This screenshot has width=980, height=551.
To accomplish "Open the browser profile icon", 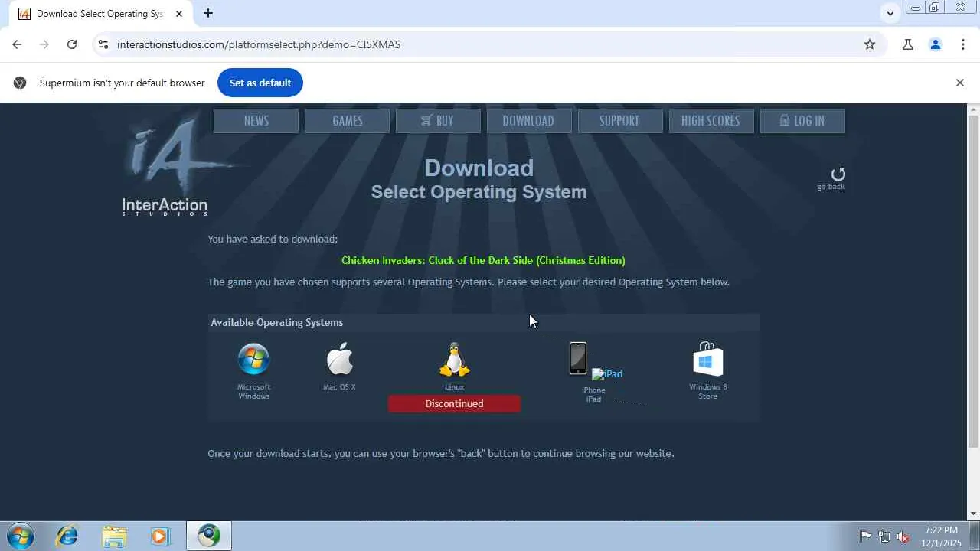I will [936, 44].
